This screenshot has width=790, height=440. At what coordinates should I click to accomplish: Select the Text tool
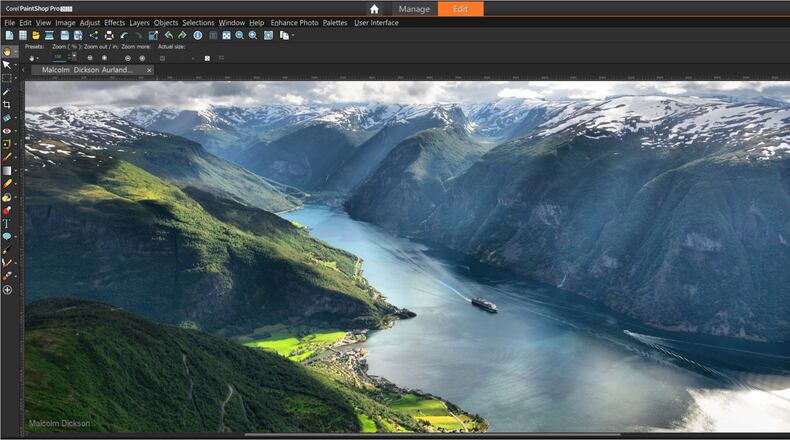(x=7, y=224)
